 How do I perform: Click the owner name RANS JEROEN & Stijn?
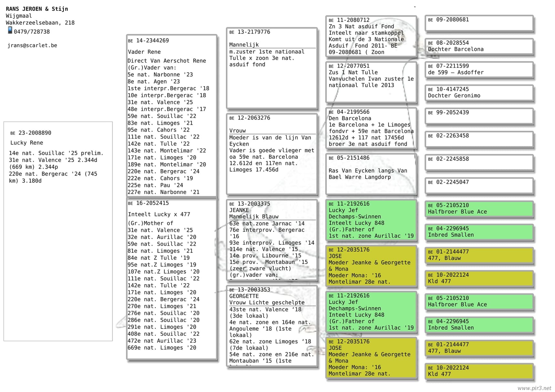tap(37, 9)
